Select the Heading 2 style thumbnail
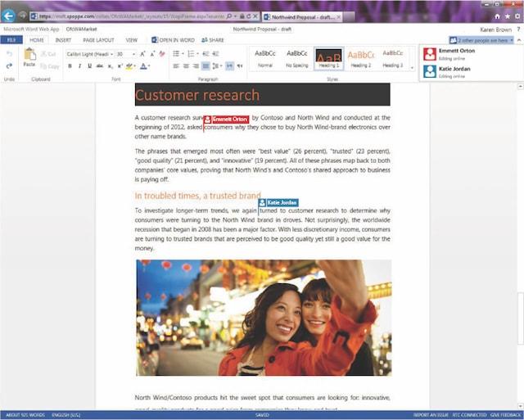Screen dimensions: 524x420 [360, 57]
